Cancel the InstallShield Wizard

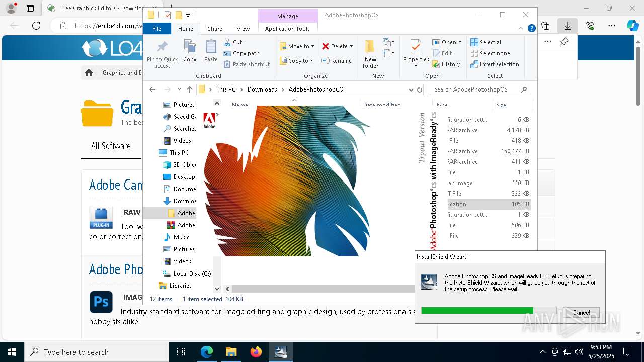pos(581,313)
